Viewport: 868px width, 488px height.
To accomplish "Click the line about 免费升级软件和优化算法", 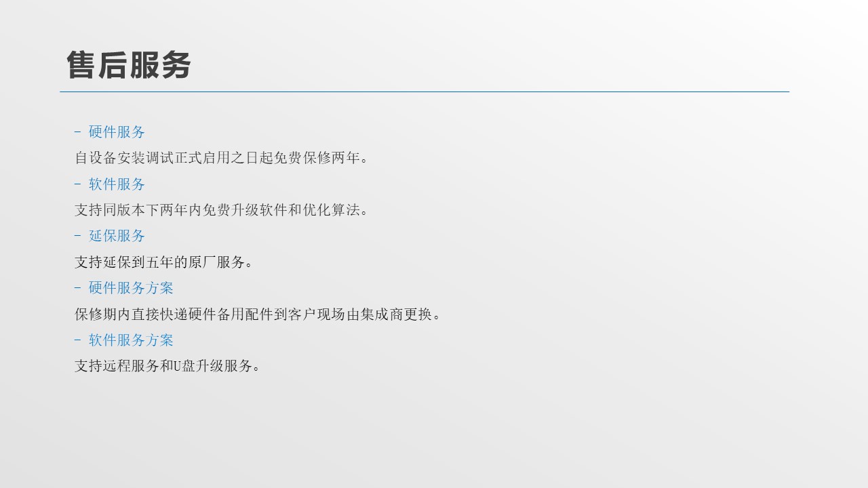I will click(x=222, y=210).
